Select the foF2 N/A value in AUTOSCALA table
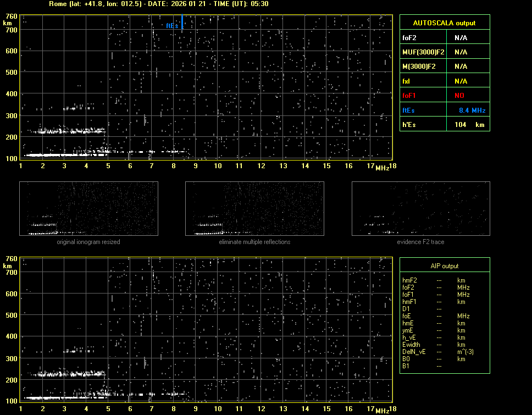Viewport: 532px width, 415px height. pyautogui.click(x=461, y=38)
